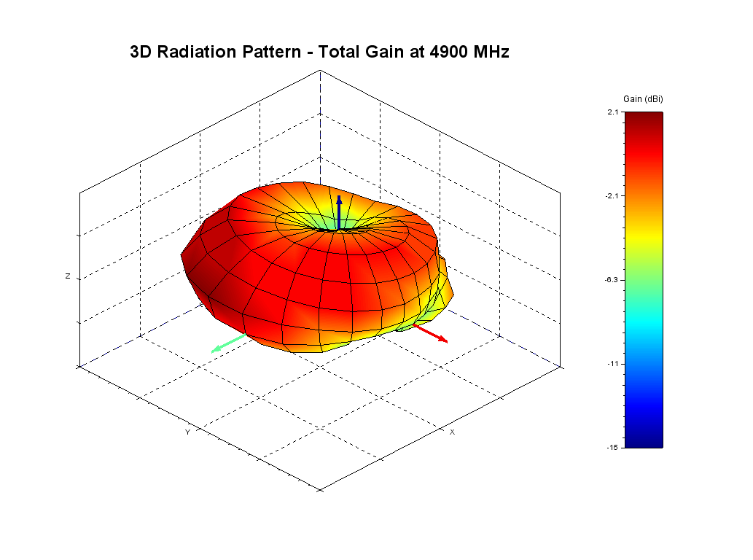
Task: Click the -15 colorbar tick label
Action: click(614, 447)
